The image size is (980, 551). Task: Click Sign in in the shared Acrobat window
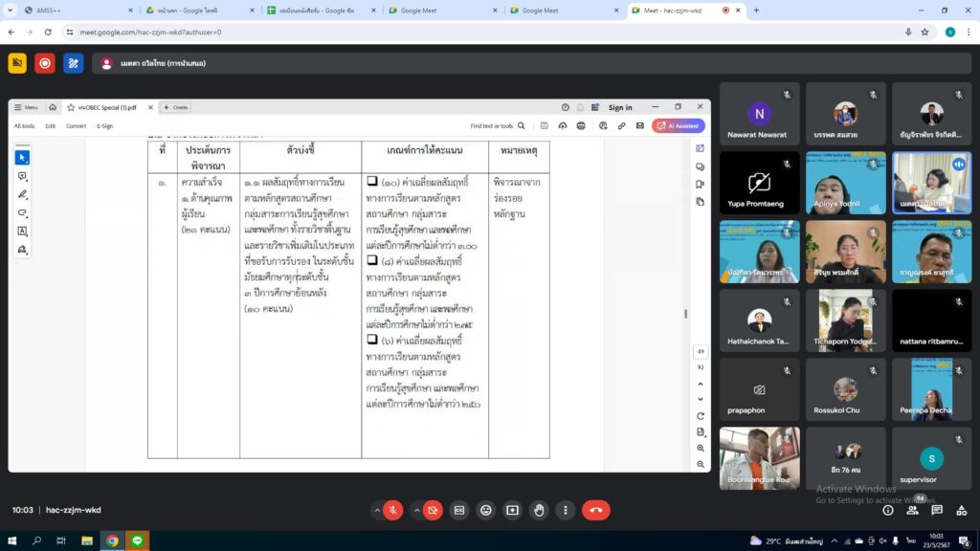[620, 107]
